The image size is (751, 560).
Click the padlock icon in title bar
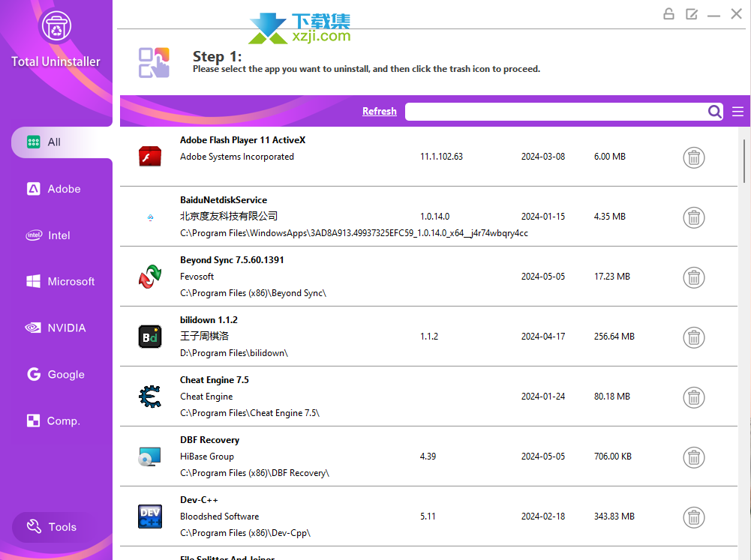(x=668, y=14)
